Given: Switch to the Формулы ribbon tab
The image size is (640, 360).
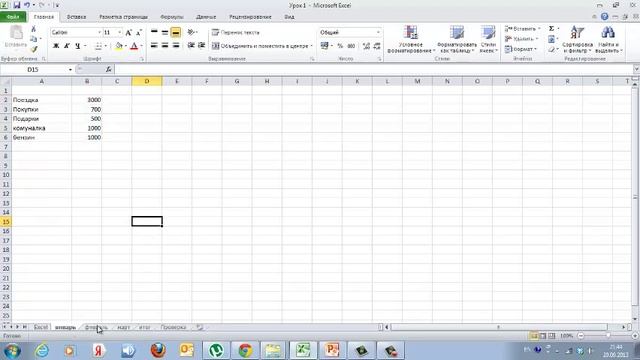Looking at the screenshot, I should [171, 17].
